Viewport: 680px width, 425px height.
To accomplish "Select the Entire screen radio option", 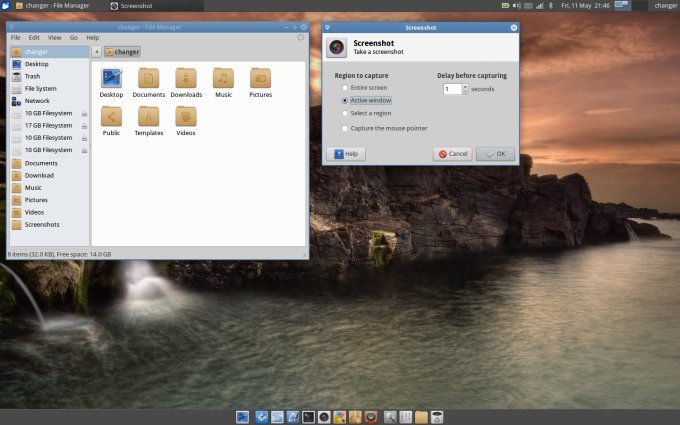I will pos(345,88).
